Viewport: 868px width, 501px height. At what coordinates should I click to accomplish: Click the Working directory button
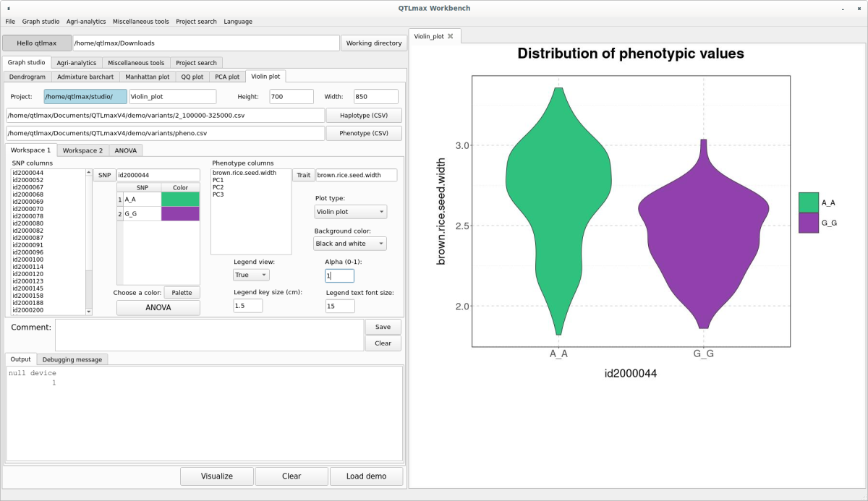tap(373, 43)
